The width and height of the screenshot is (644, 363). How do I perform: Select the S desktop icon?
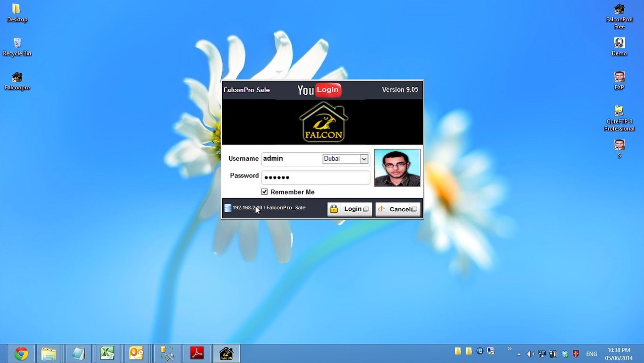point(619,149)
